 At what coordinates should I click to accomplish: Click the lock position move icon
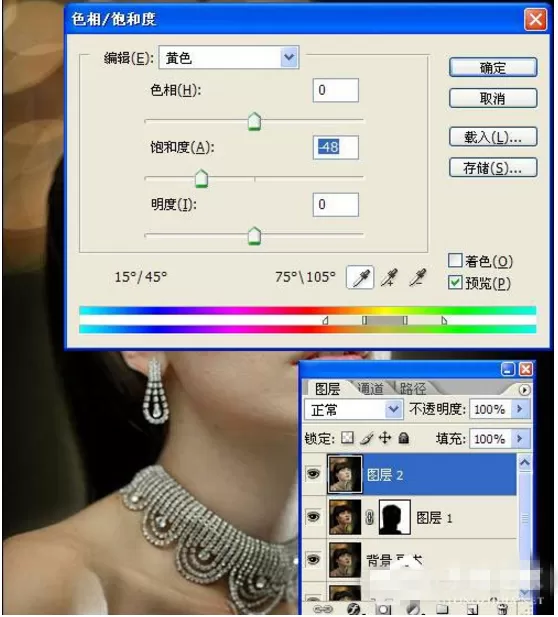(385, 438)
